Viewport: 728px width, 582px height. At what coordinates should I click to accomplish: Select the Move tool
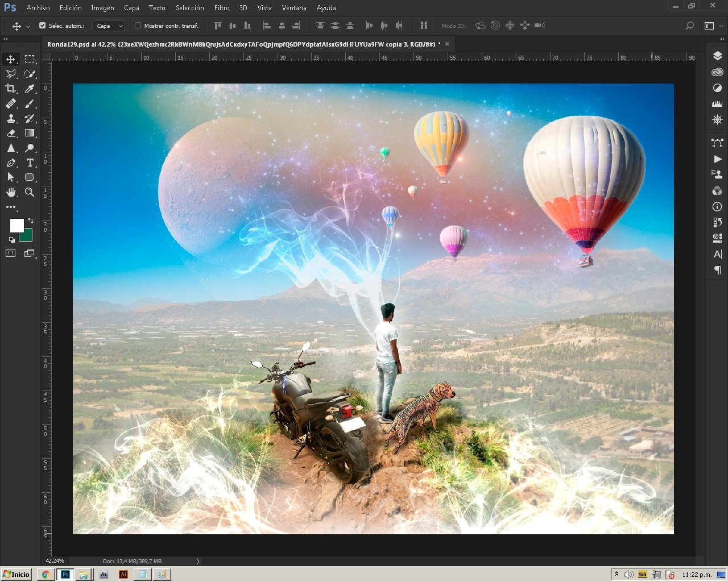tap(11, 59)
